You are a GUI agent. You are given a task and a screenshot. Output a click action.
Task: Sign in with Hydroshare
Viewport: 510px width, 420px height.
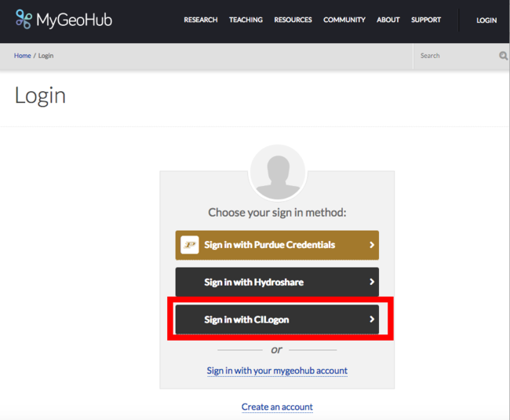point(253,282)
